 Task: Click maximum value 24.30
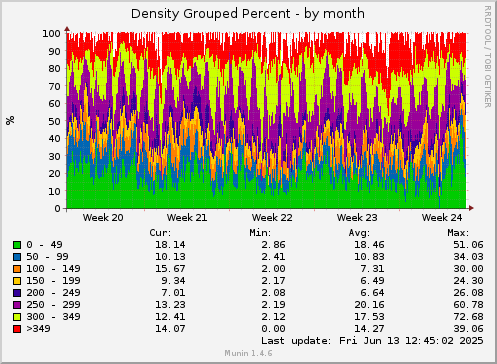coord(468,281)
